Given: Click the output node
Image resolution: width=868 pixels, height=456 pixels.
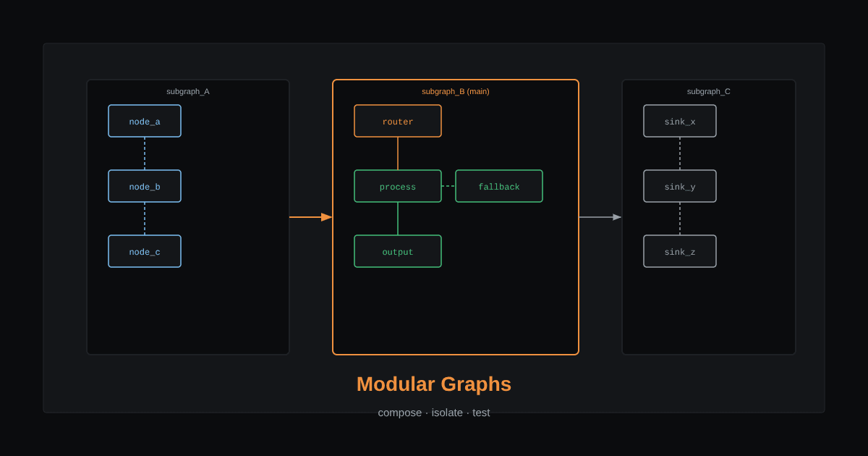Looking at the screenshot, I should (x=398, y=251).
